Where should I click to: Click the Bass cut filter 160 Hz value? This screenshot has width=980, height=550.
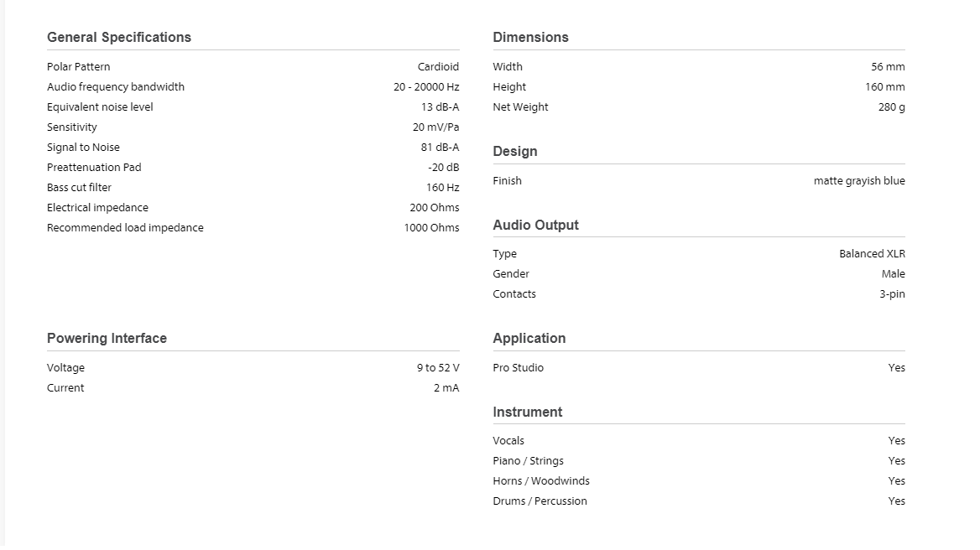[442, 188]
